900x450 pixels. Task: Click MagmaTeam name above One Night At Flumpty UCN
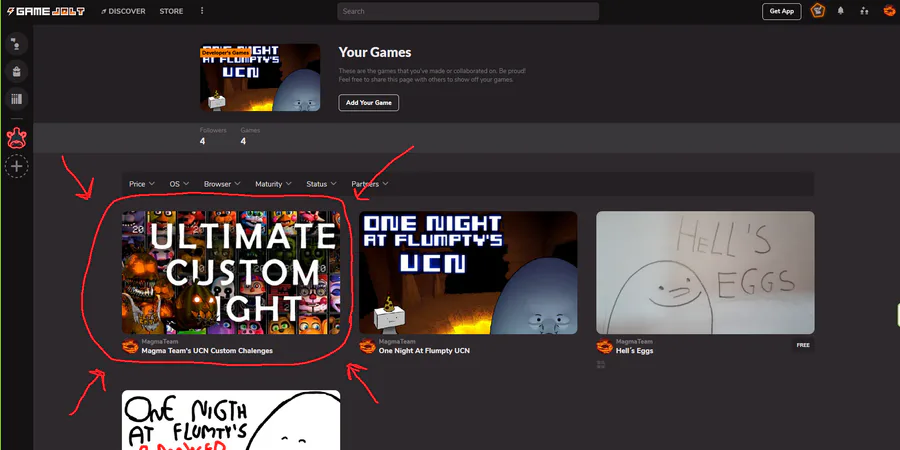(397, 342)
